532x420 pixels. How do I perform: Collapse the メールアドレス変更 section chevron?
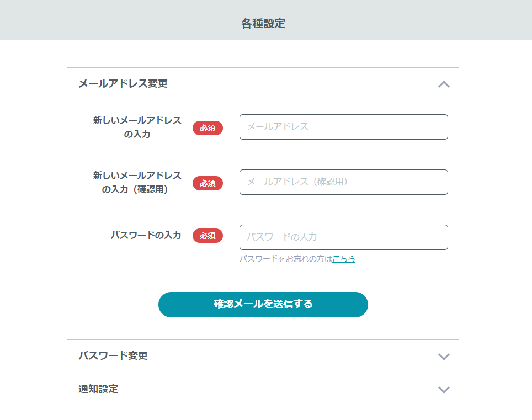point(444,84)
